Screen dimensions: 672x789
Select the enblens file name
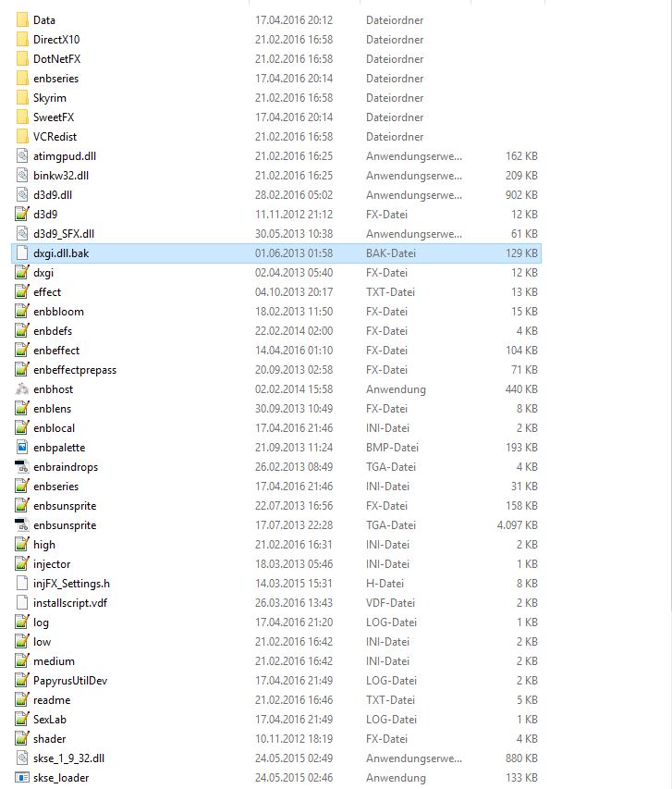click(53, 409)
